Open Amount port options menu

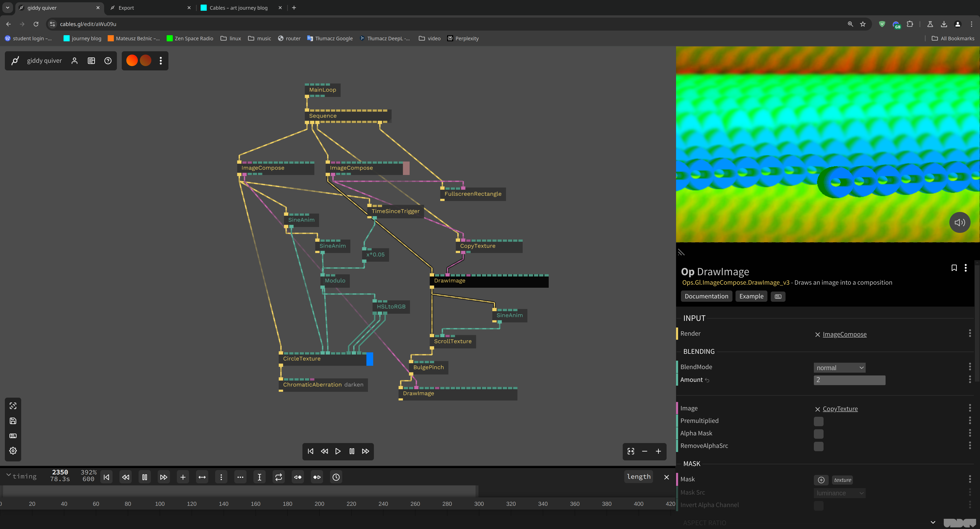970,379
